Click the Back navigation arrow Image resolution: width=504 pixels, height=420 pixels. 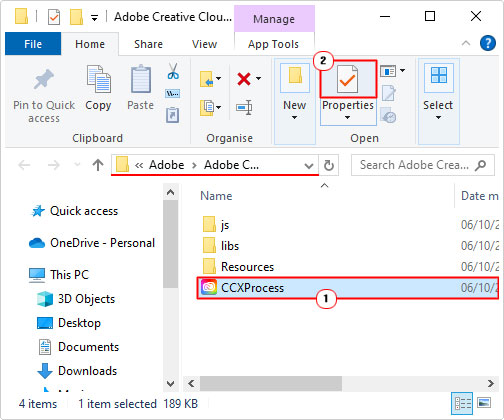coord(24,165)
